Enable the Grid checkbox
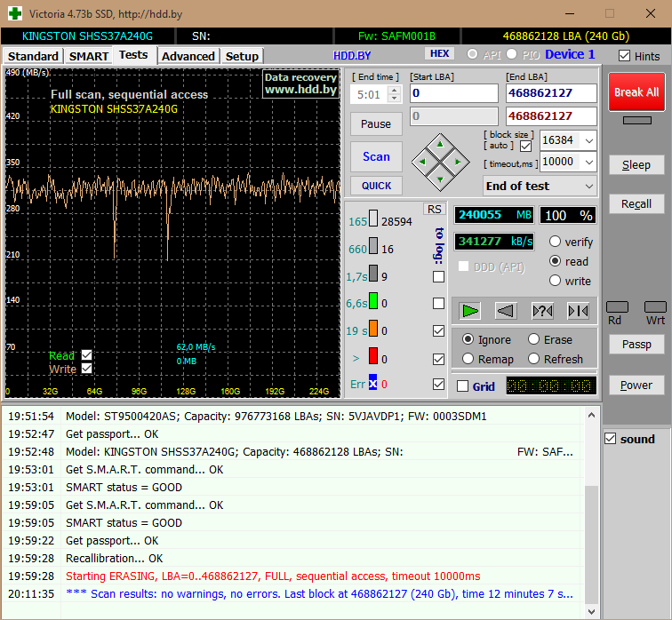The height and width of the screenshot is (620, 672). (x=462, y=386)
